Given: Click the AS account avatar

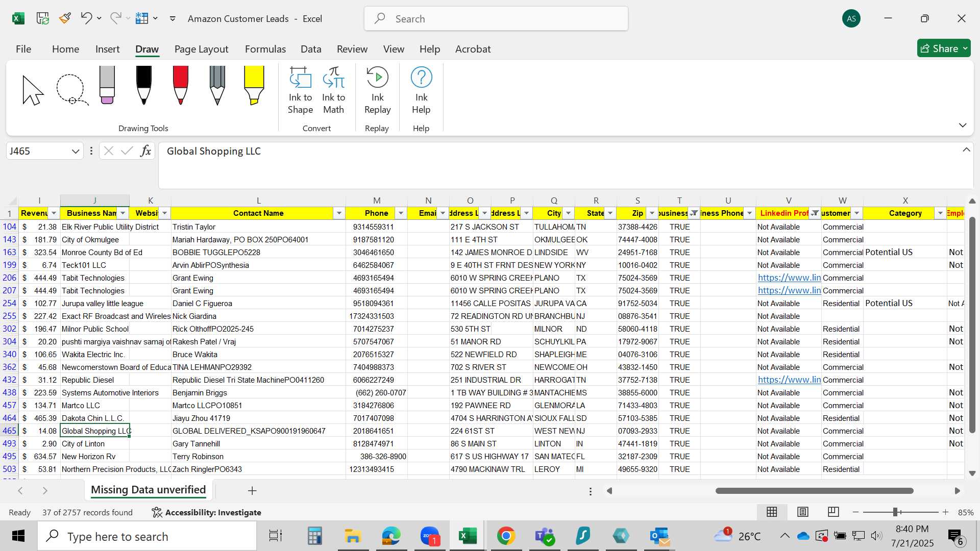Looking at the screenshot, I should [x=851, y=18].
